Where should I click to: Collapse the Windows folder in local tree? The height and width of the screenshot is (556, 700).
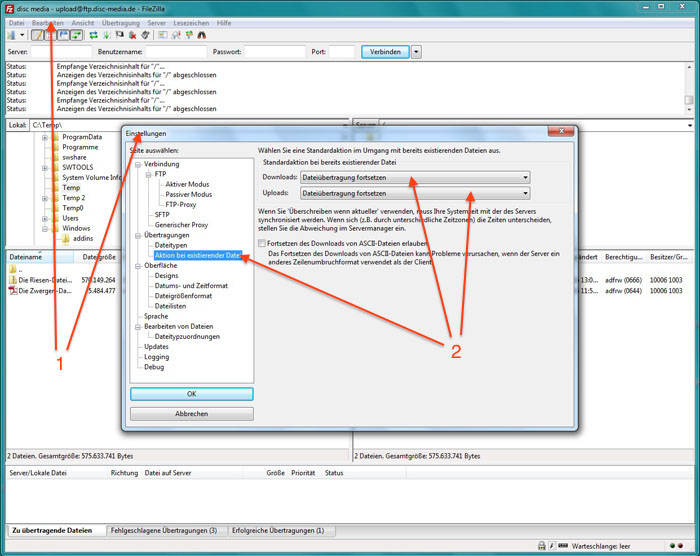pyautogui.click(x=45, y=229)
